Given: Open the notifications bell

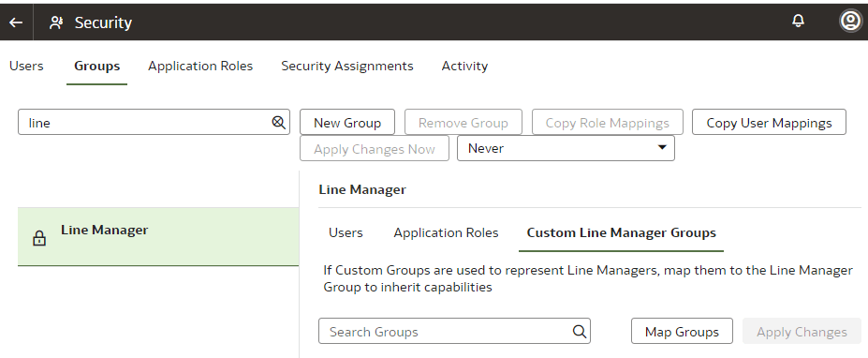Looking at the screenshot, I should coord(798,21).
